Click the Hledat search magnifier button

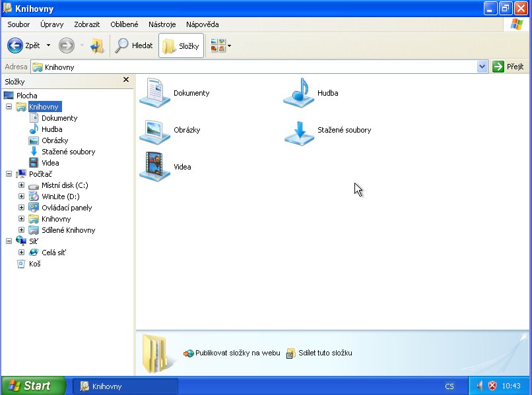tap(134, 46)
